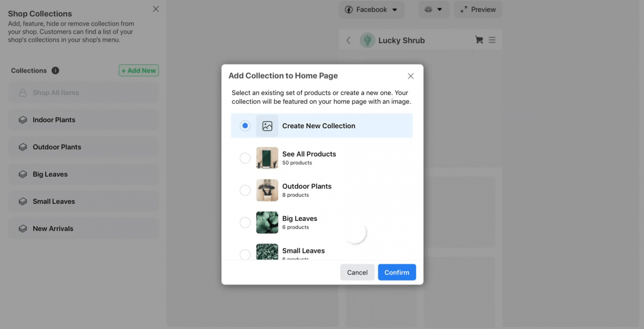Cancel the Add Collection dialog
The image size is (644, 329).
coord(357,272)
